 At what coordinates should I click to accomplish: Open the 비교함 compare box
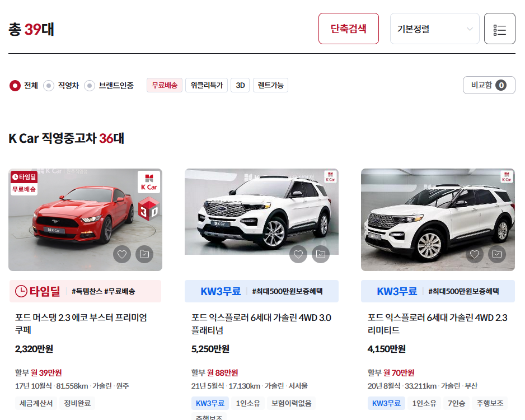(x=489, y=85)
